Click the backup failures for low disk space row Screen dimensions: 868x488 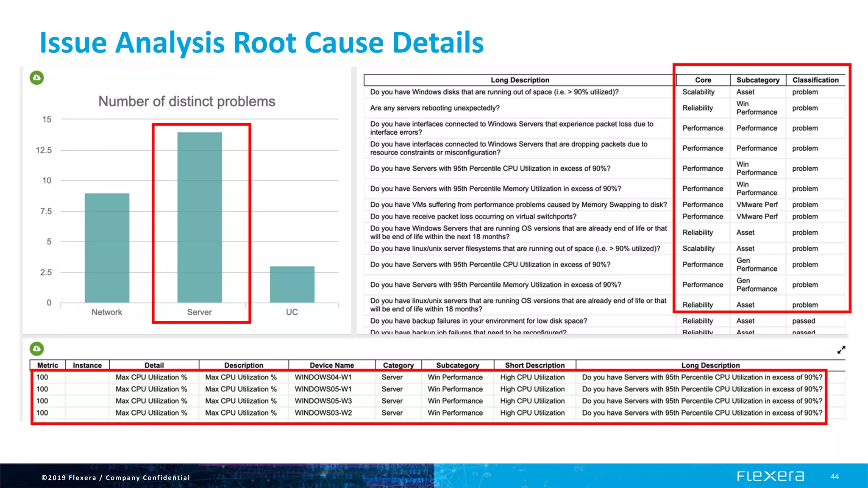pyautogui.click(x=604, y=321)
